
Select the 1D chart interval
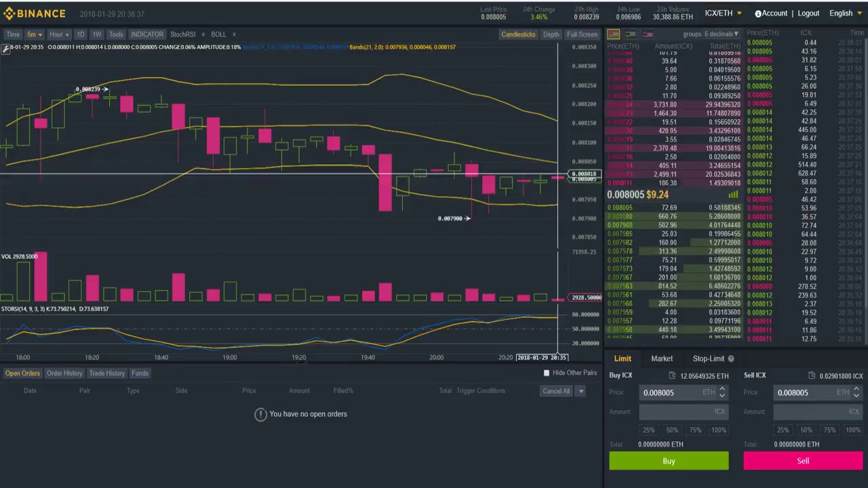[81, 35]
